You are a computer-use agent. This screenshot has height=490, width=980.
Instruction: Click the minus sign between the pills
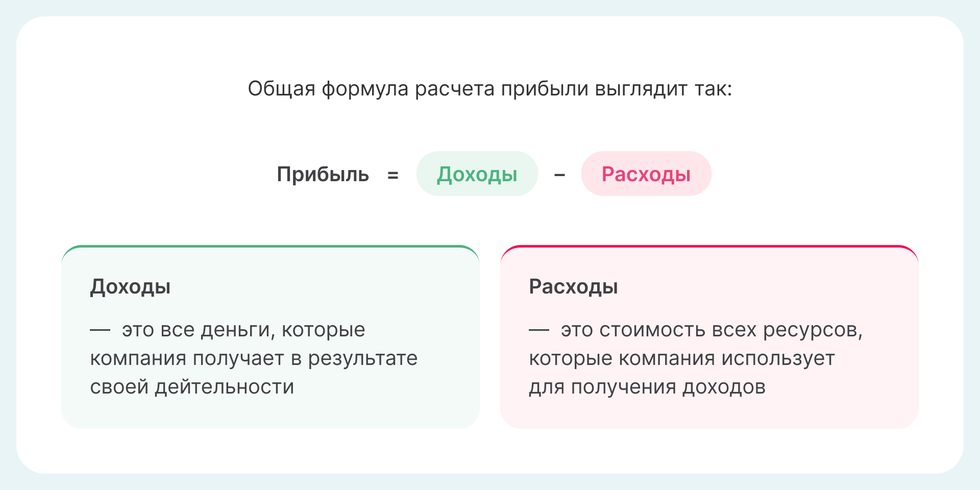point(559,176)
